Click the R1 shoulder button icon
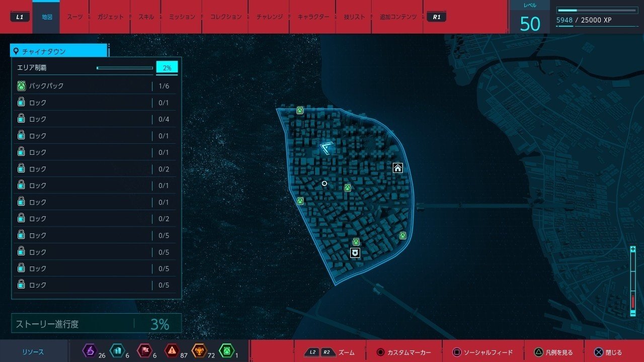 tap(436, 17)
